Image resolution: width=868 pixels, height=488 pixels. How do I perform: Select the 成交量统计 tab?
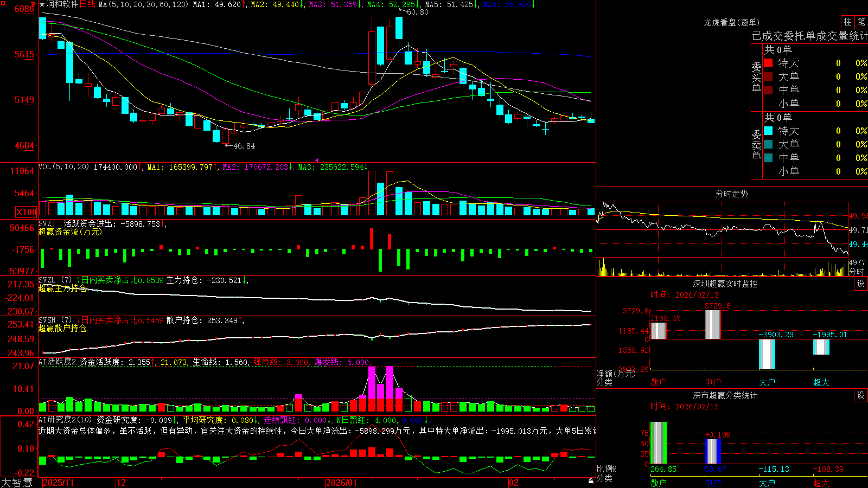842,36
